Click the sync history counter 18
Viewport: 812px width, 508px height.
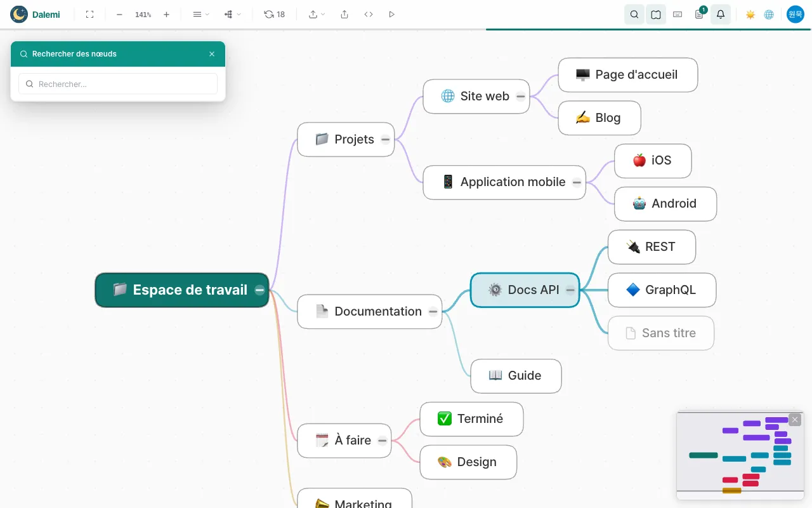click(275, 14)
